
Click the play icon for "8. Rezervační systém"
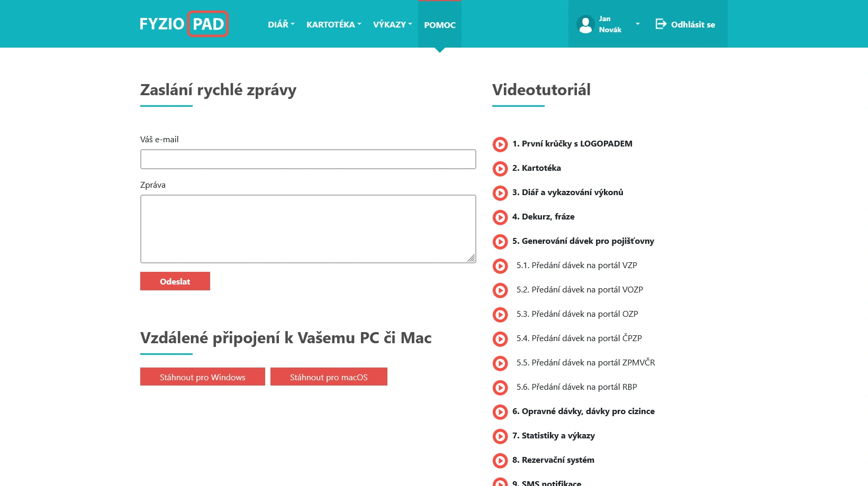[x=500, y=461]
